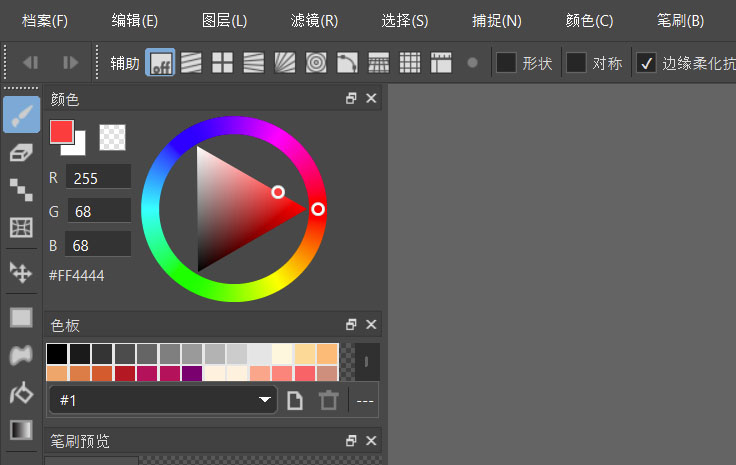Float the 色板 panel

(351, 324)
